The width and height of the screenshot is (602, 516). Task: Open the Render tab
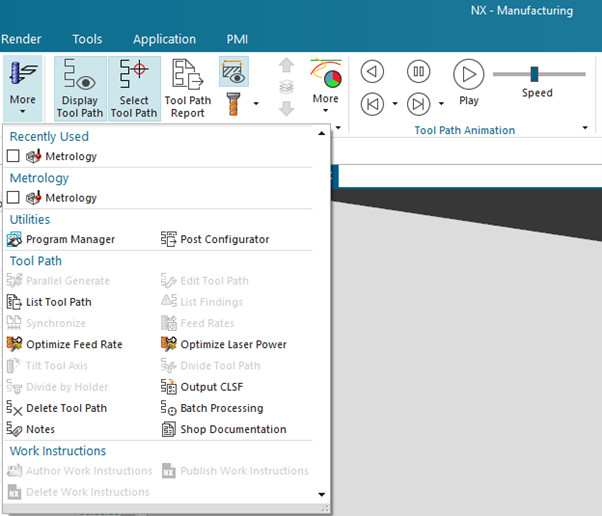21,39
